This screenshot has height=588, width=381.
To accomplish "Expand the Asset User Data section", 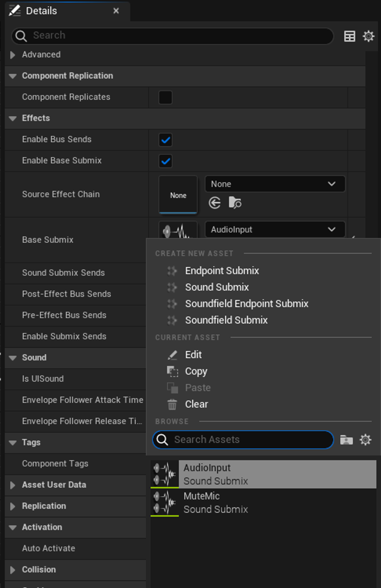I will tap(13, 485).
